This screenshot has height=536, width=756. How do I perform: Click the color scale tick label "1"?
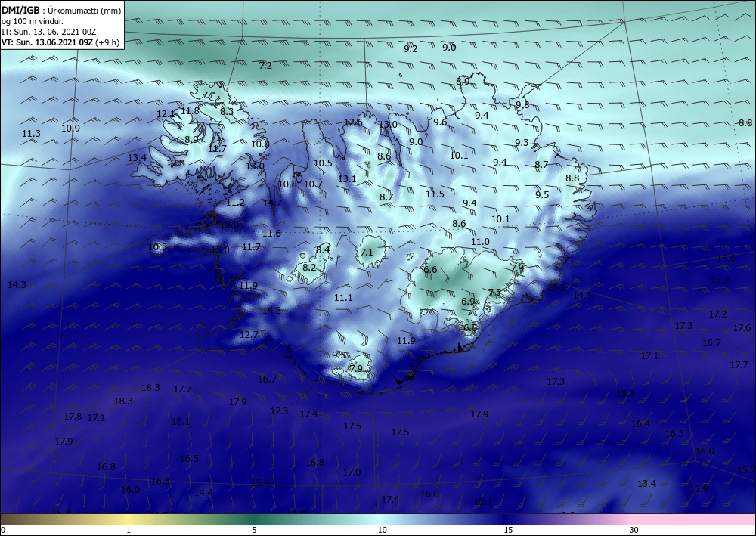pyautogui.click(x=129, y=530)
